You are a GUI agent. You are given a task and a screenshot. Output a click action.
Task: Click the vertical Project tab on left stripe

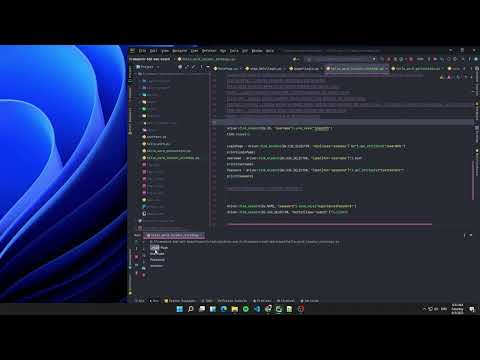point(130,73)
